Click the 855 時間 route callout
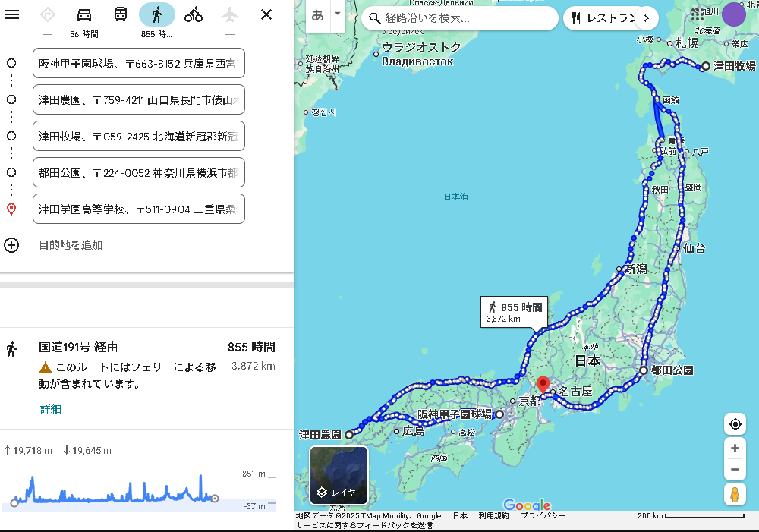Image resolution: width=759 pixels, height=532 pixels. click(514, 312)
